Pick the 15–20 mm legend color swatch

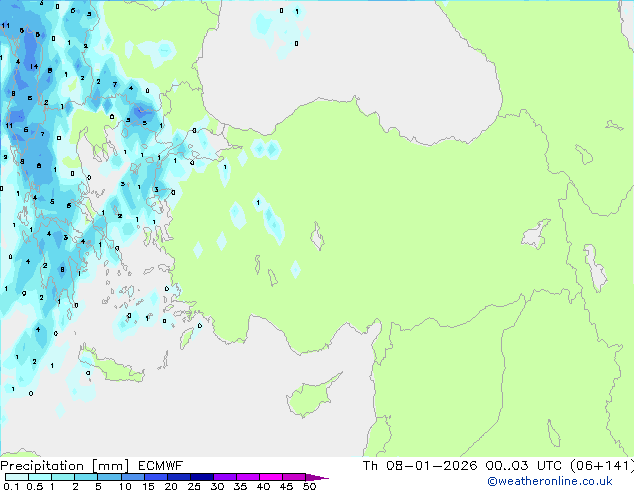click(x=156, y=477)
